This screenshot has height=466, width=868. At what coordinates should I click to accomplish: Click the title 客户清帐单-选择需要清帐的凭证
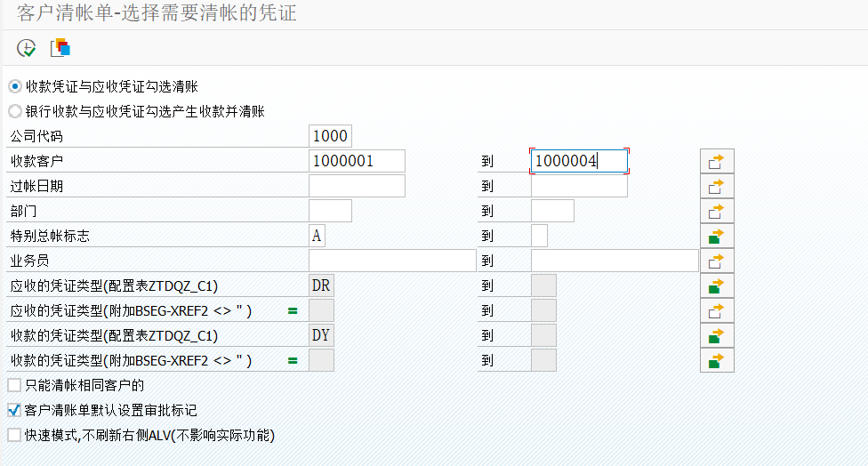(x=157, y=12)
